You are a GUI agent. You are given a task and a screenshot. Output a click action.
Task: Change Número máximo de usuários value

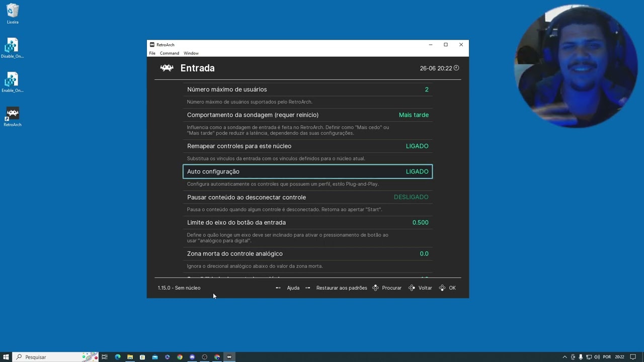click(307, 89)
